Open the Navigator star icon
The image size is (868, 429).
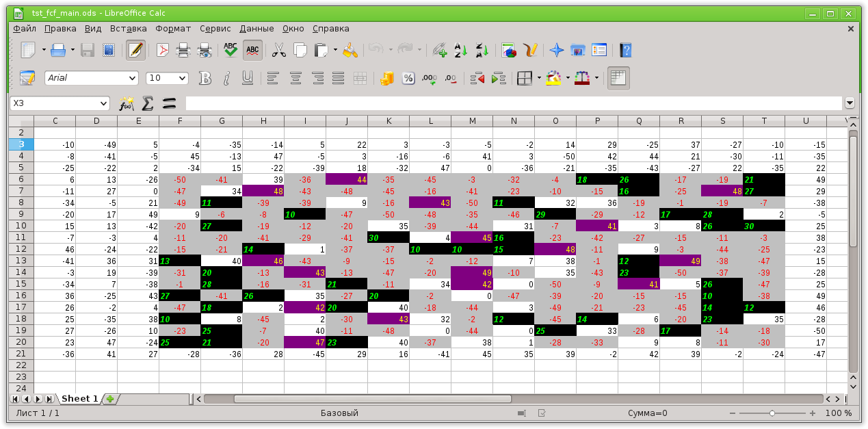(557, 50)
